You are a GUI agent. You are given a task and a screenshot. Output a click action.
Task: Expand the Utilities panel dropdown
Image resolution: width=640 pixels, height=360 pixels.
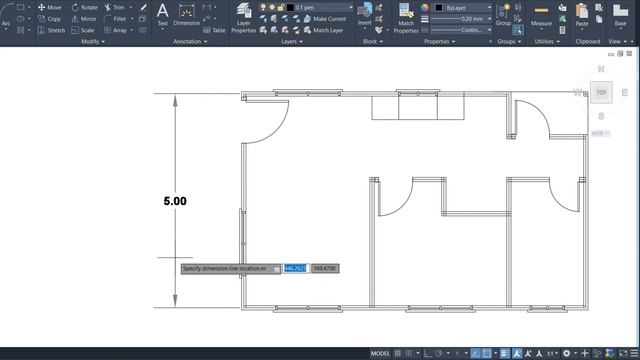tap(547, 41)
